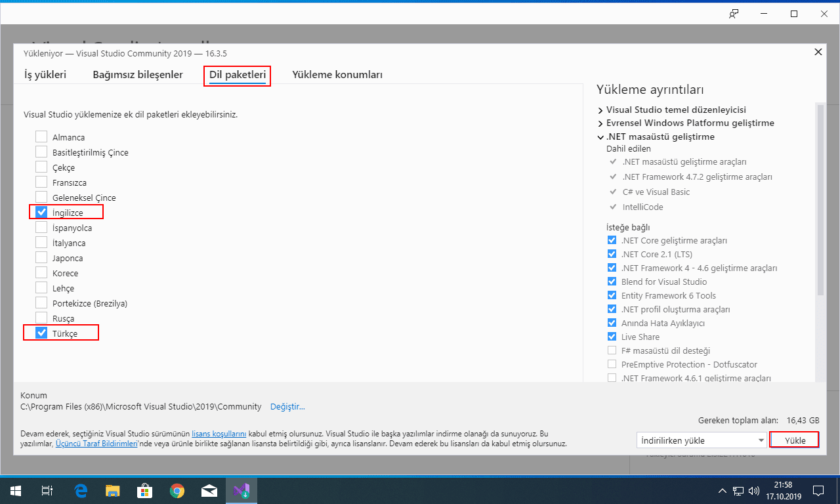This screenshot has height=504, width=840.
Task: Enable PreEmptive Protection - Dotfuscator component
Action: (612, 364)
